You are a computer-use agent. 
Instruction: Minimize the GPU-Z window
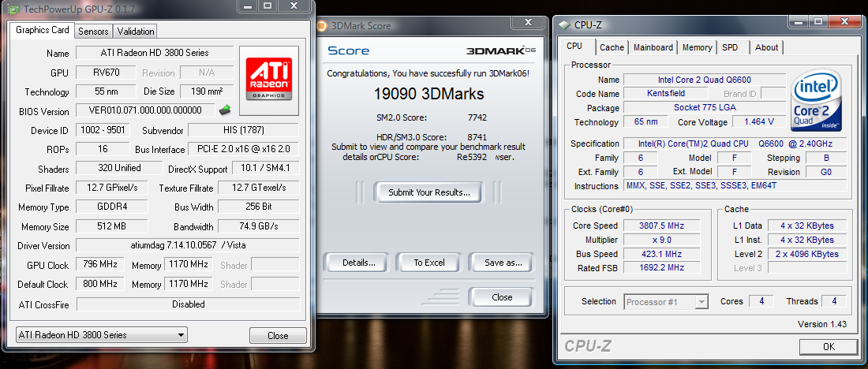point(249,6)
